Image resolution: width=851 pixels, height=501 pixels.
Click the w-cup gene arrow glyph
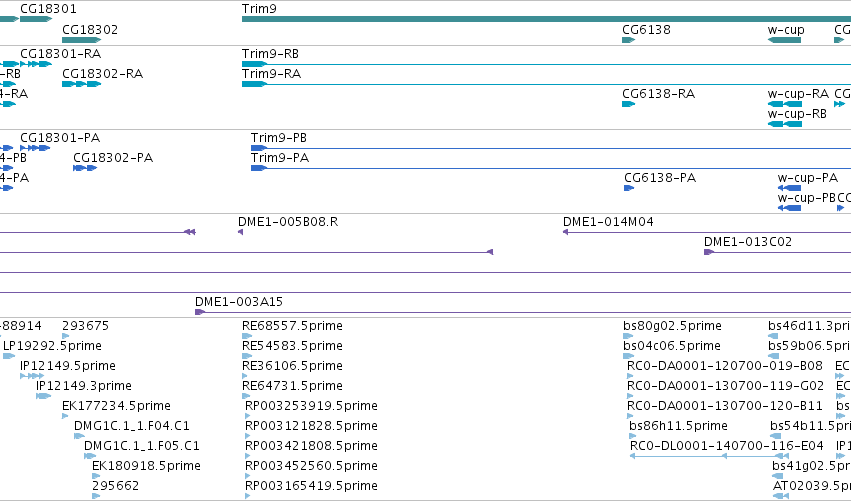(x=784, y=40)
